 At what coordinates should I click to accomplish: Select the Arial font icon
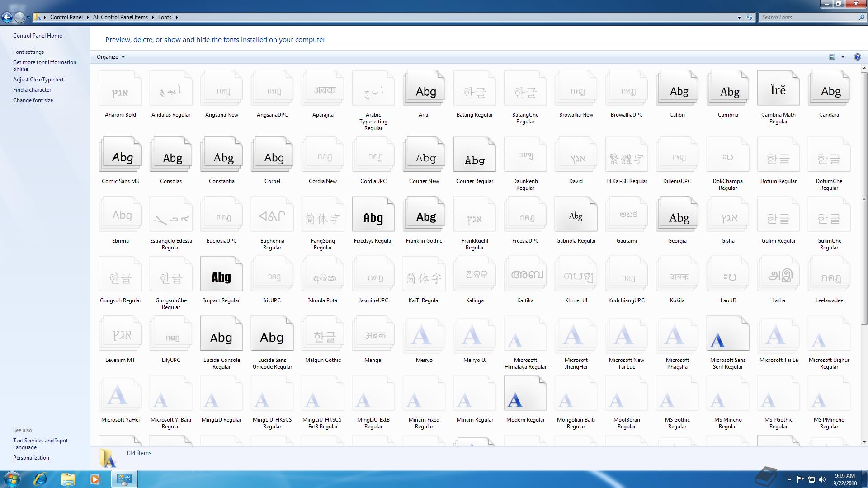(x=424, y=89)
